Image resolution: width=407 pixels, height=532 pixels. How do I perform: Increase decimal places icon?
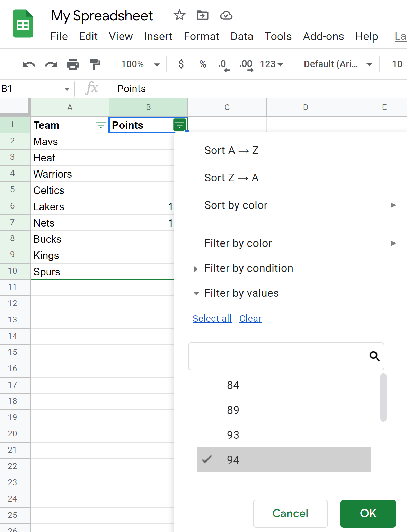(x=246, y=64)
